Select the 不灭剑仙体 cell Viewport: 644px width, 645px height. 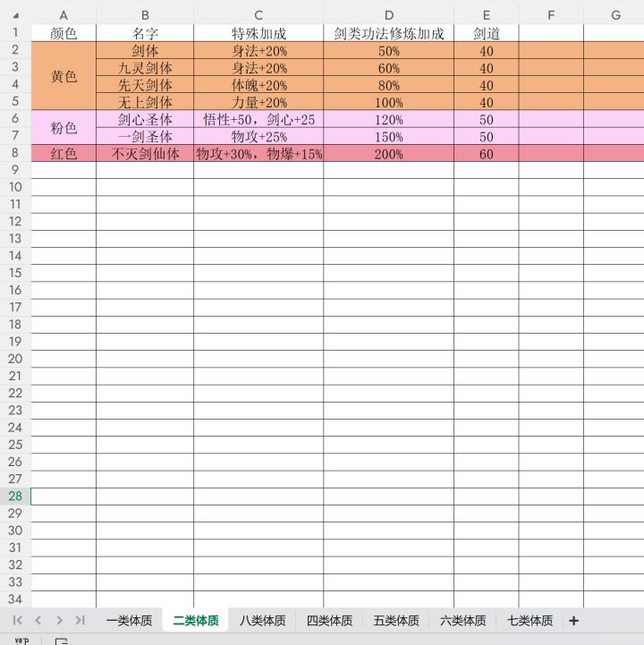coord(145,153)
